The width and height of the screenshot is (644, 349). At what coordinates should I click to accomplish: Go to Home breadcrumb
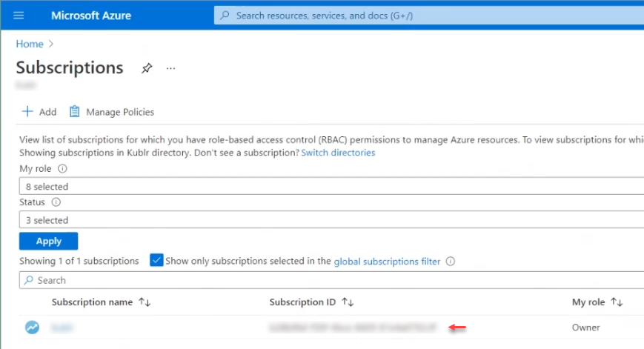point(30,44)
